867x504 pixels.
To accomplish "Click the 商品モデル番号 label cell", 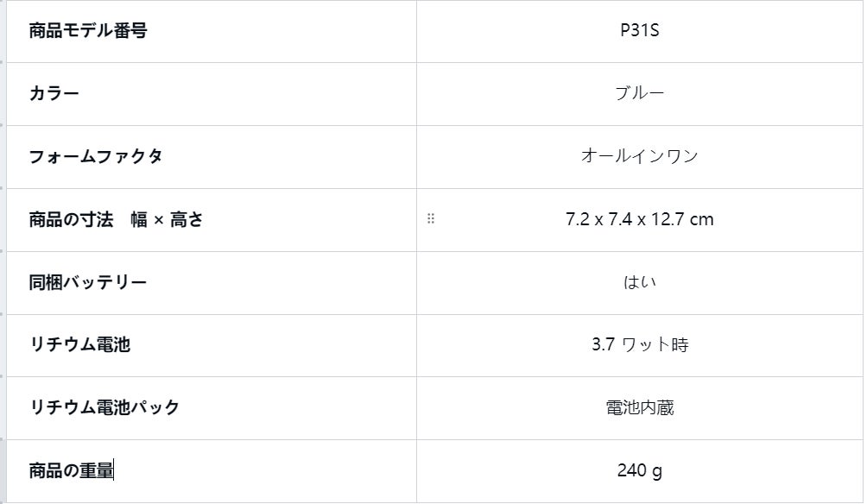I will 88,31.
